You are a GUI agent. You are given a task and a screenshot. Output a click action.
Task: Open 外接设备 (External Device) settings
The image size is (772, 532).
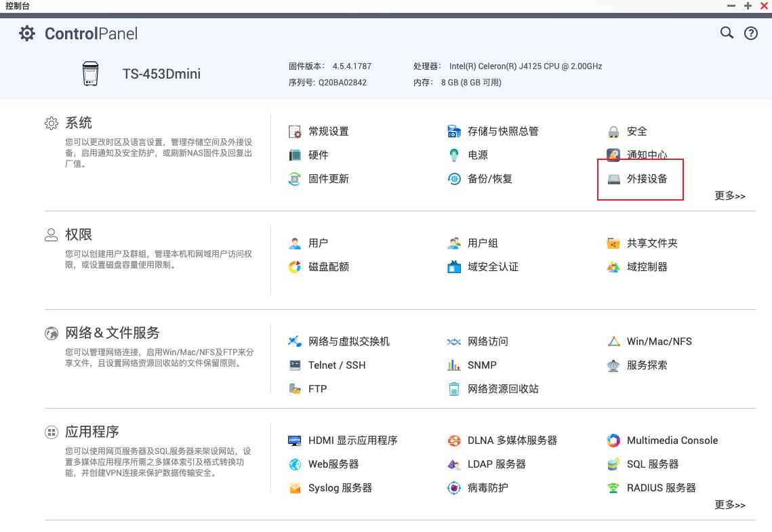click(x=645, y=179)
